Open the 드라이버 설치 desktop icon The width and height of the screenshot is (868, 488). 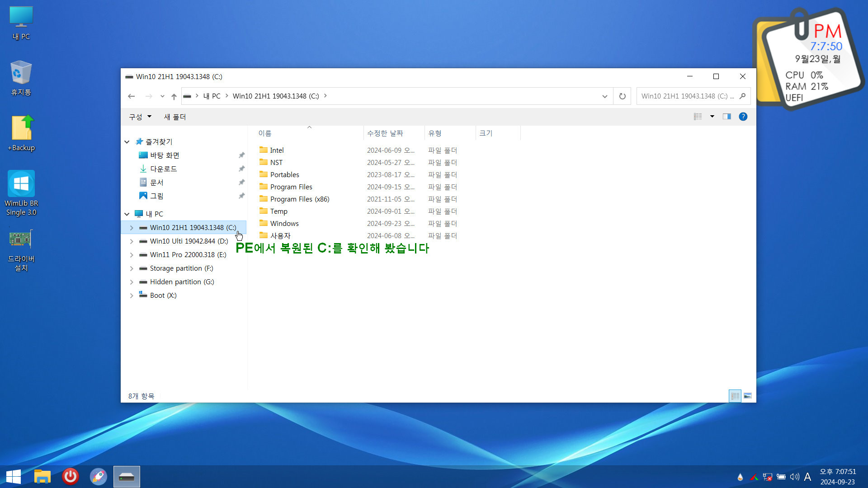[21, 250]
